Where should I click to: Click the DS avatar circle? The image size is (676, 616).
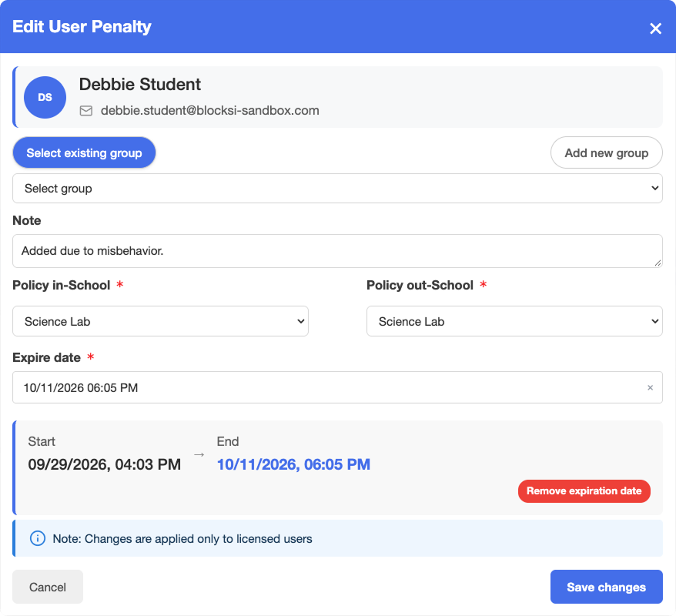pyautogui.click(x=45, y=98)
